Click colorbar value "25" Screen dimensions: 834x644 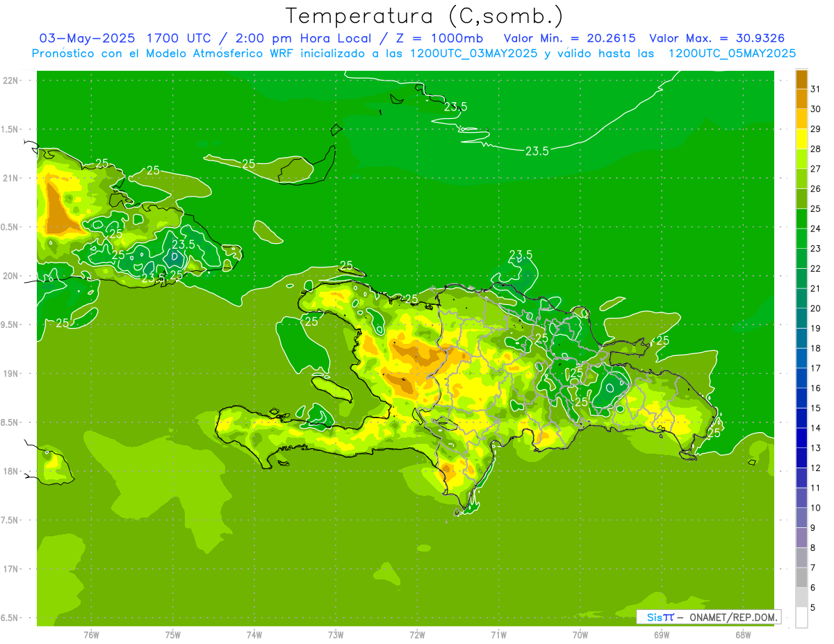pyautogui.click(x=816, y=208)
